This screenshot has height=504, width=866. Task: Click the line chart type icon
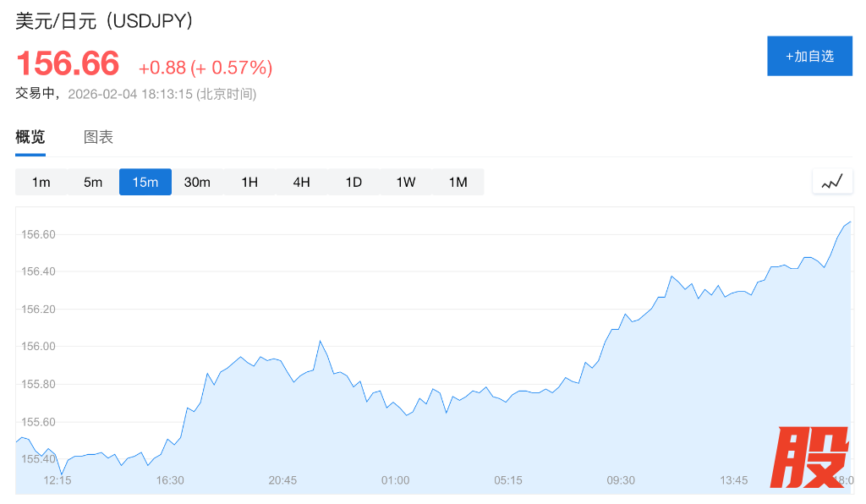point(832,182)
